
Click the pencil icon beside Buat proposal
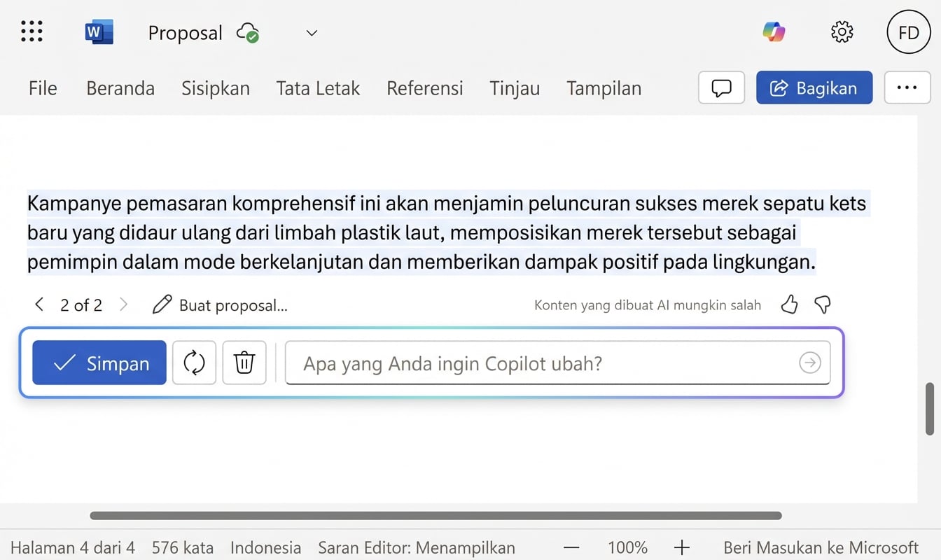click(162, 304)
